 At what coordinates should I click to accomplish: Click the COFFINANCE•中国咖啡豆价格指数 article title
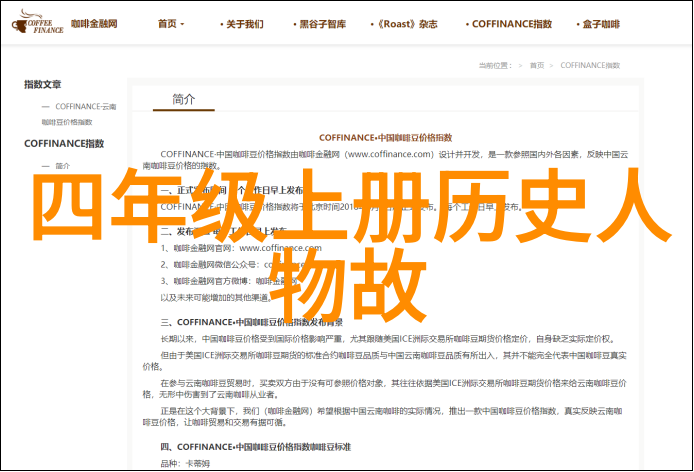386,138
